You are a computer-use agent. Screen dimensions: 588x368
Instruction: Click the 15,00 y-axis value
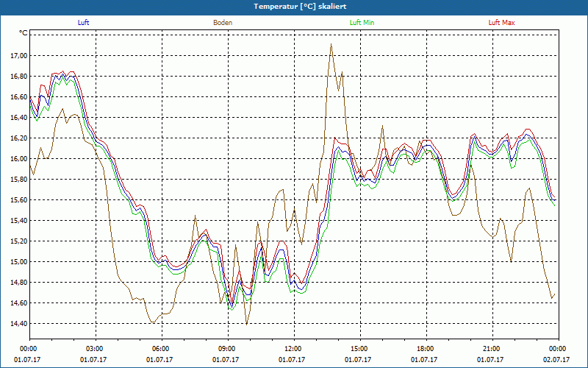(x=20, y=262)
